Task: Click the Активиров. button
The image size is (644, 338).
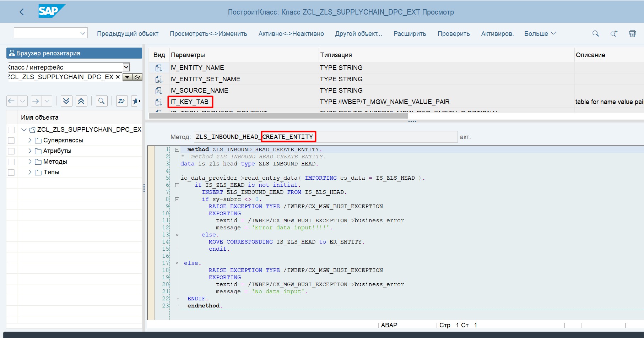Action: (x=497, y=34)
